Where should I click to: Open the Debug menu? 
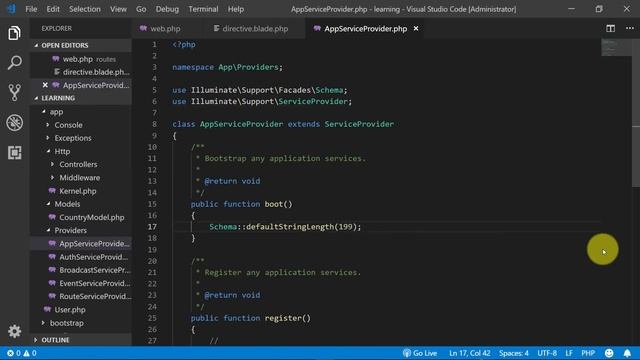click(167, 9)
